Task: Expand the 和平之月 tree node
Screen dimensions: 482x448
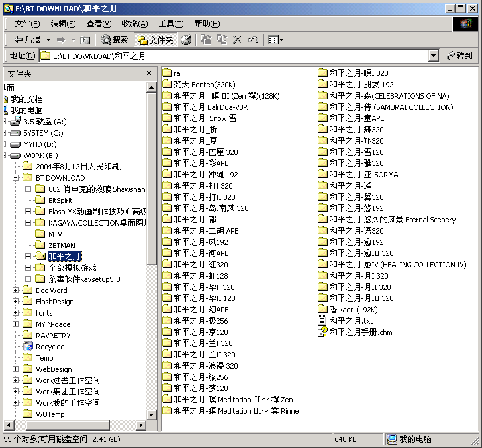Action: coord(28,256)
